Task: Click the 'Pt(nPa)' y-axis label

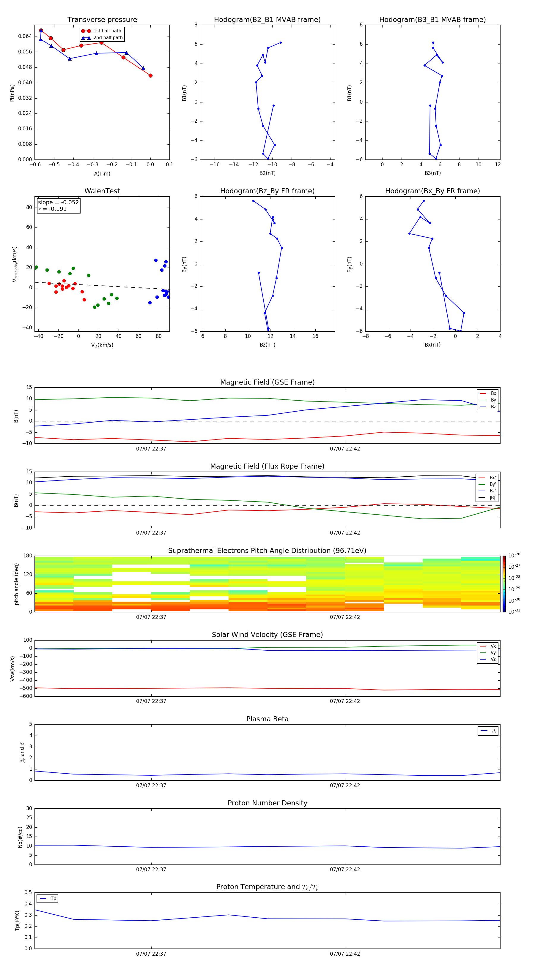Action: [x=12, y=92]
